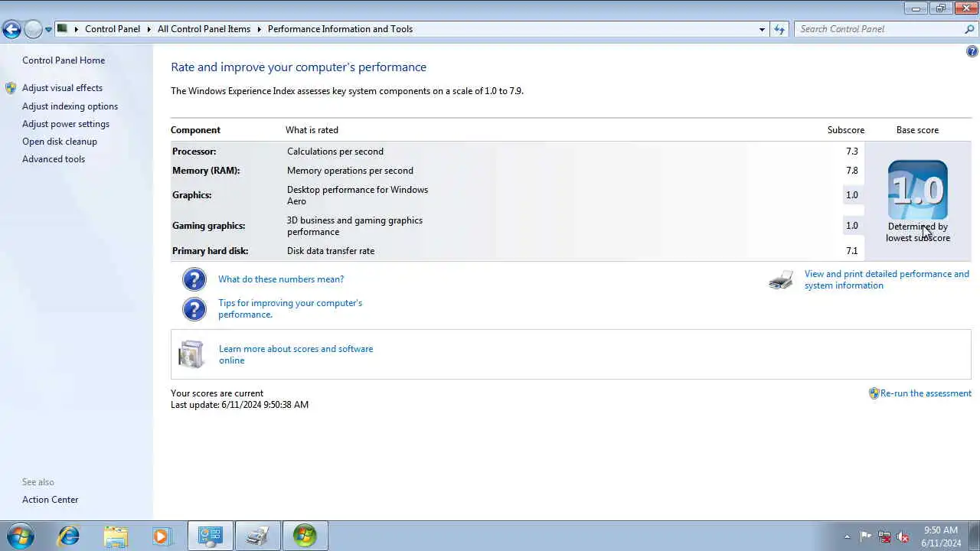Minimize the Control Panel window
This screenshot has height=551, width=980.
pos(916,8)
